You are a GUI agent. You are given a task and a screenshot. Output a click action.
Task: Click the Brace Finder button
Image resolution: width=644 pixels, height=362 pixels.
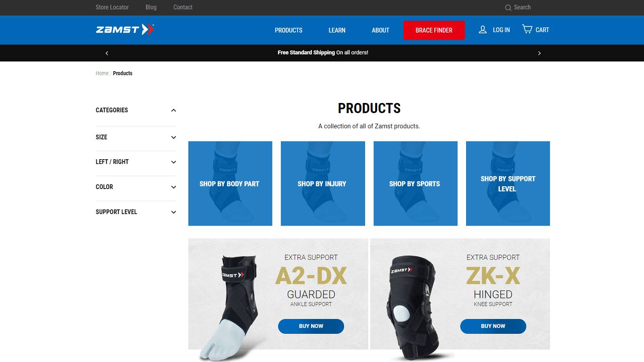pyautogui.click(x=434, y=30)
